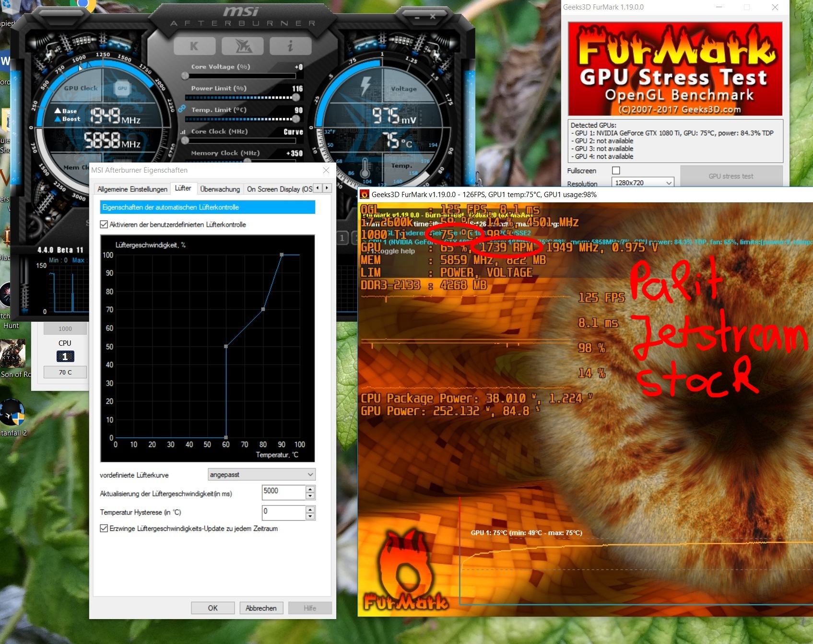Image resolution: width=813 pixels, height=644 pixels.
Task: Open the Resolution 1280x720 dropdown in FurMark
Action: coord(643,183)
